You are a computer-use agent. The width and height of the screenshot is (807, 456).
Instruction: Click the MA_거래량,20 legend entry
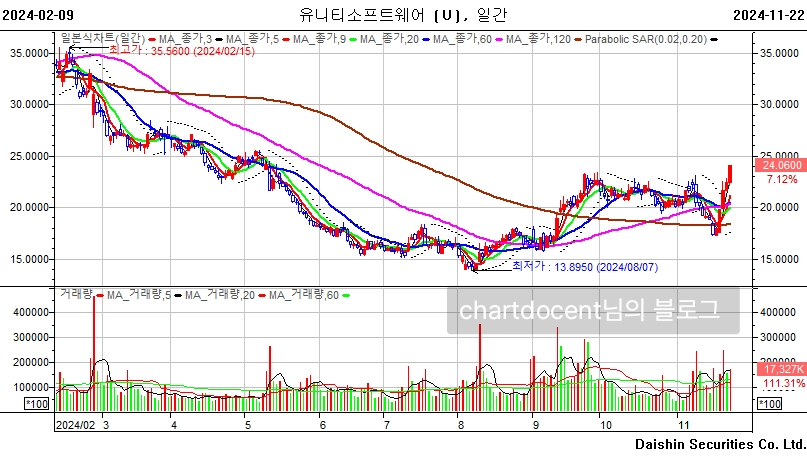pyautogui.click(x=220, y=295)
